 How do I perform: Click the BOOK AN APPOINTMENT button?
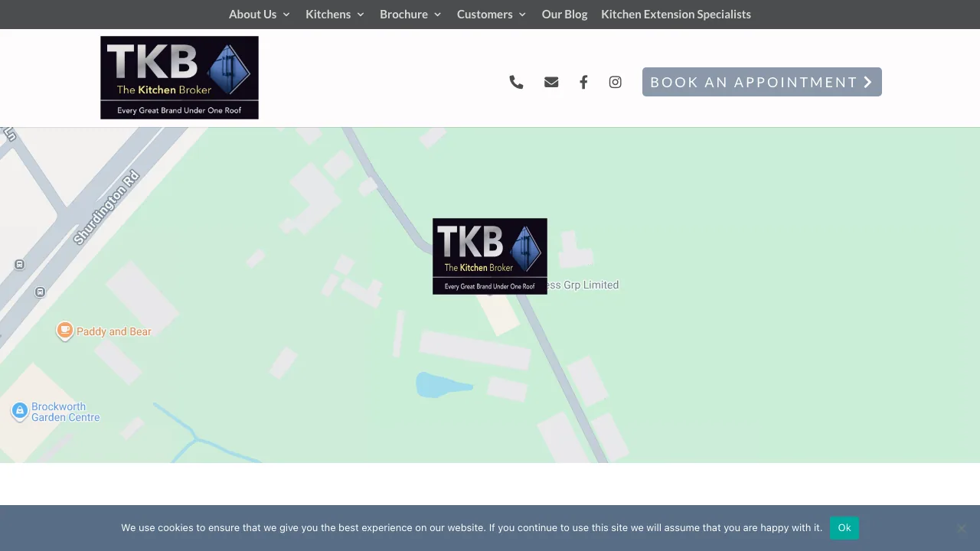(x=761, y=82)
